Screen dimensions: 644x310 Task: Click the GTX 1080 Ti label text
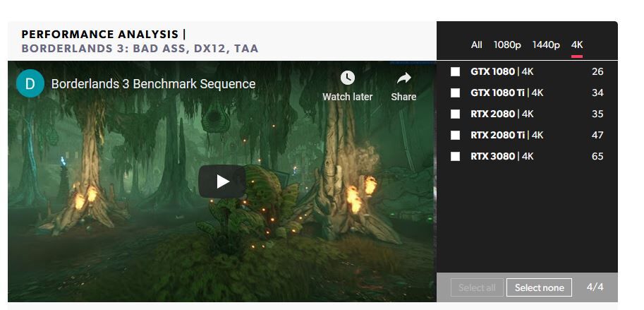(x=497, y=93)
